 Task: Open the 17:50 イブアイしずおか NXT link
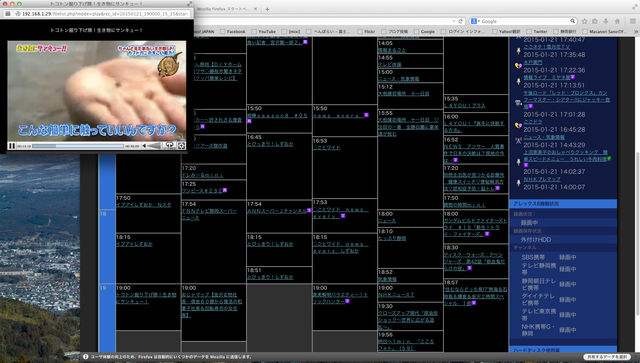tap(144, 205)
